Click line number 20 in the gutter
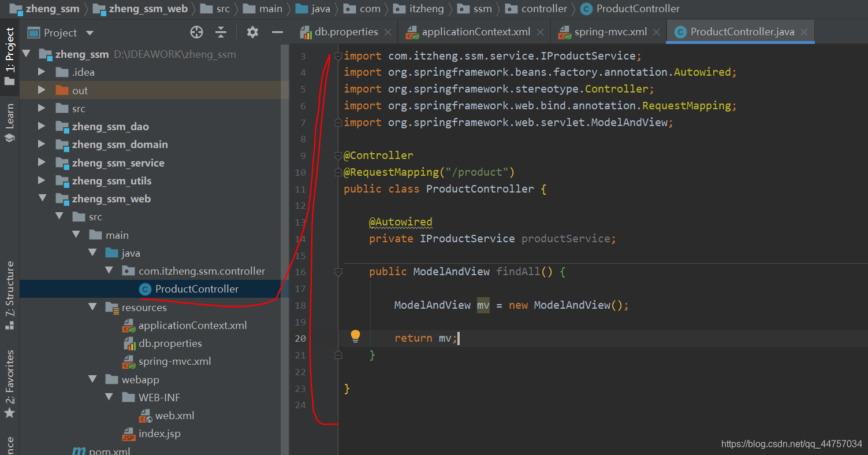Image resolution: width=868 pixels, height=455 pixels. coord(300,338)
